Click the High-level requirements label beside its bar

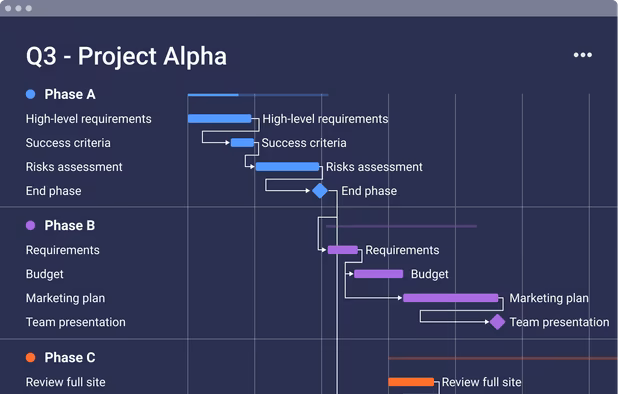325,119
